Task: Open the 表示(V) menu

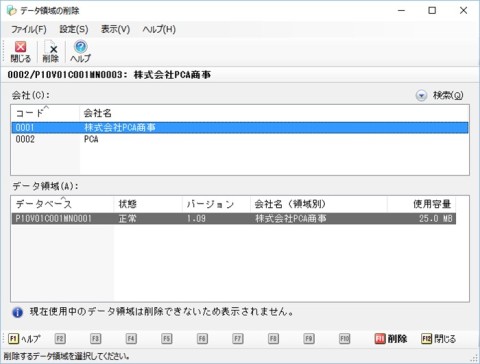Action: 115,29
